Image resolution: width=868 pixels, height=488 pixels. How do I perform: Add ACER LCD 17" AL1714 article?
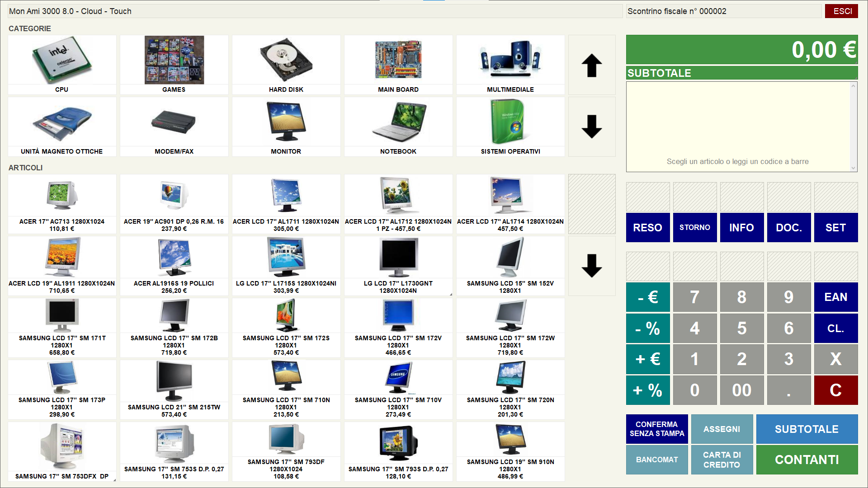click(510, 204)
